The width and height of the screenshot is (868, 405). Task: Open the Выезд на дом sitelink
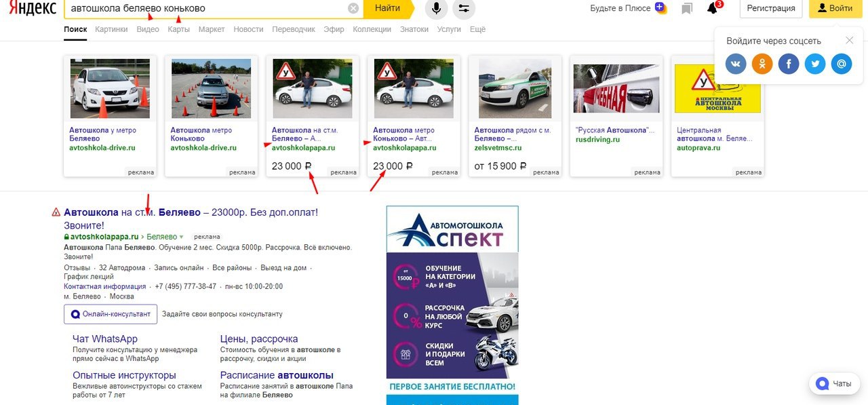tap(283, 267)
